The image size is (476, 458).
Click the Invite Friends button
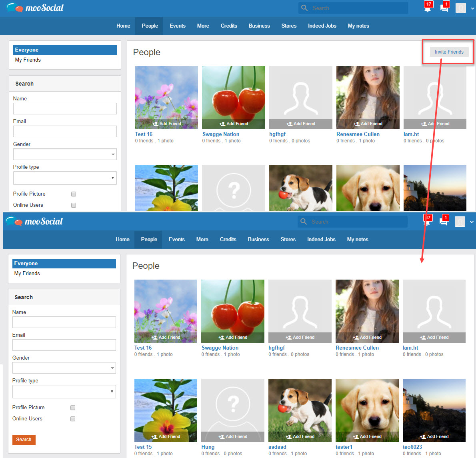[x=449, y=52]
